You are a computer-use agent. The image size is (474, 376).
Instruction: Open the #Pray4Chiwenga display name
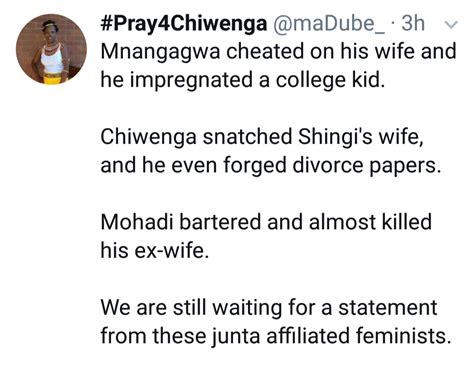184,24
